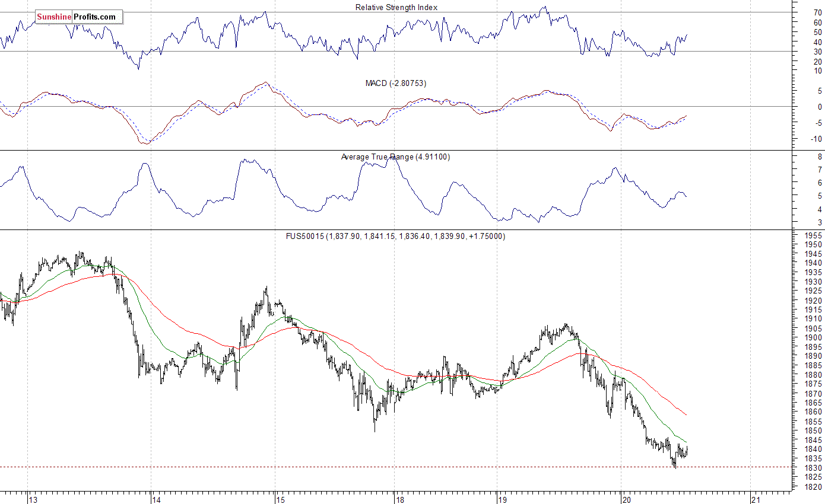Click MACD level -10 on the axis
Screen dimensions: 825x504
[817, 139]
